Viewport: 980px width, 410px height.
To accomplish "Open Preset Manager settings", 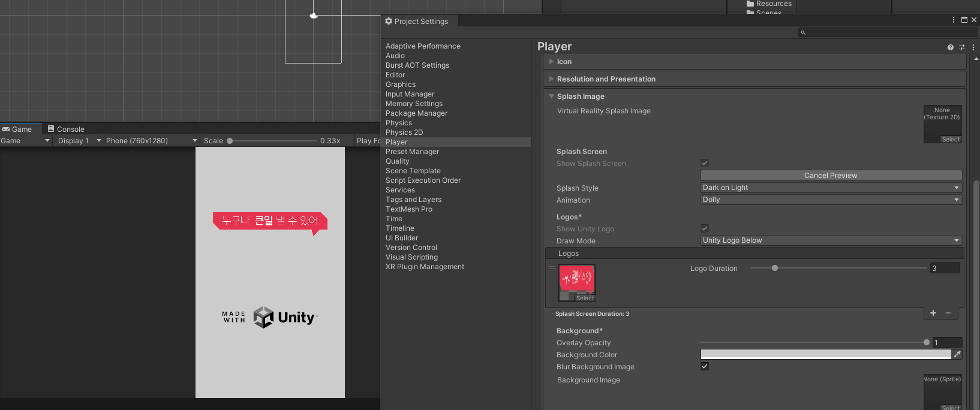I will [412, 152].
